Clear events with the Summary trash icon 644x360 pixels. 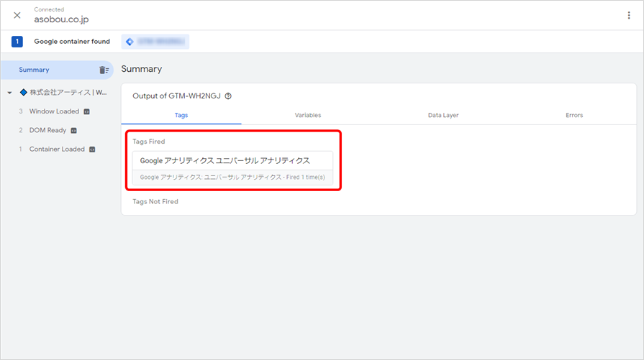[x=104, y=70]
